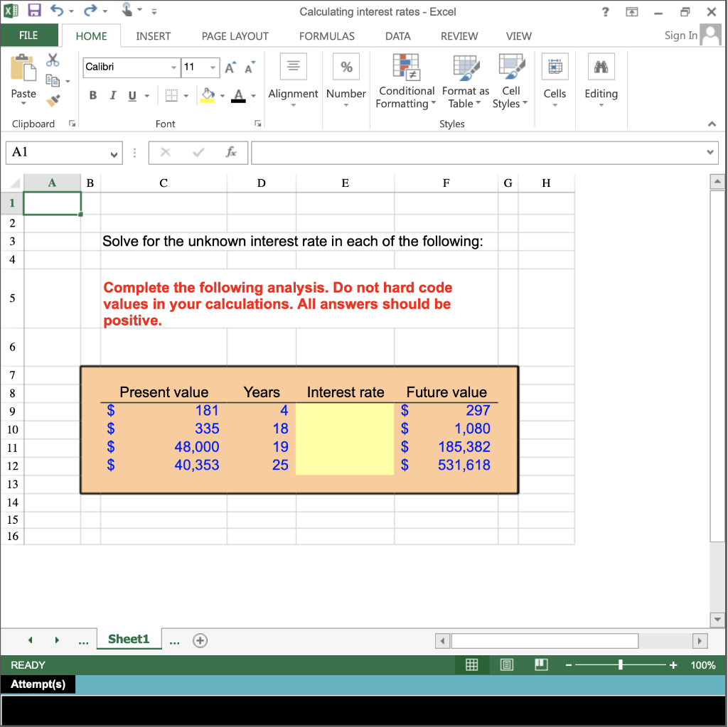Open the Fill Color dropdown arrow
The height and width of the screenshot is (727, 728).
point(222,95)
